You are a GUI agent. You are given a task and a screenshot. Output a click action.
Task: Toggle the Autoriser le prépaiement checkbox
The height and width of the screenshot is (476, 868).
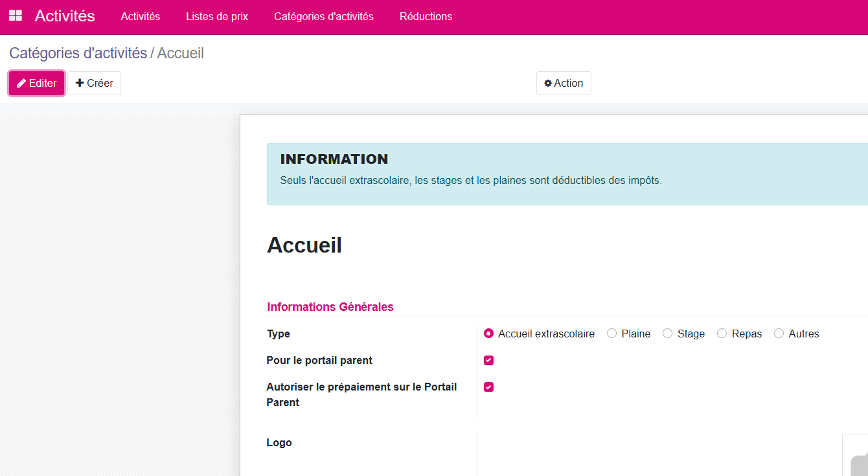[x=489, y=387]
